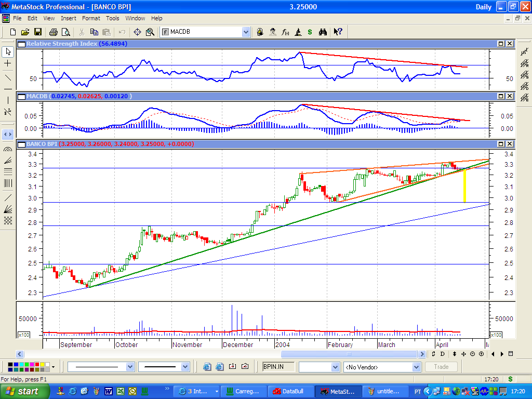Click the Windows Start button
The height and width of the screenshot is (399, 532).
tap(21, 391)
